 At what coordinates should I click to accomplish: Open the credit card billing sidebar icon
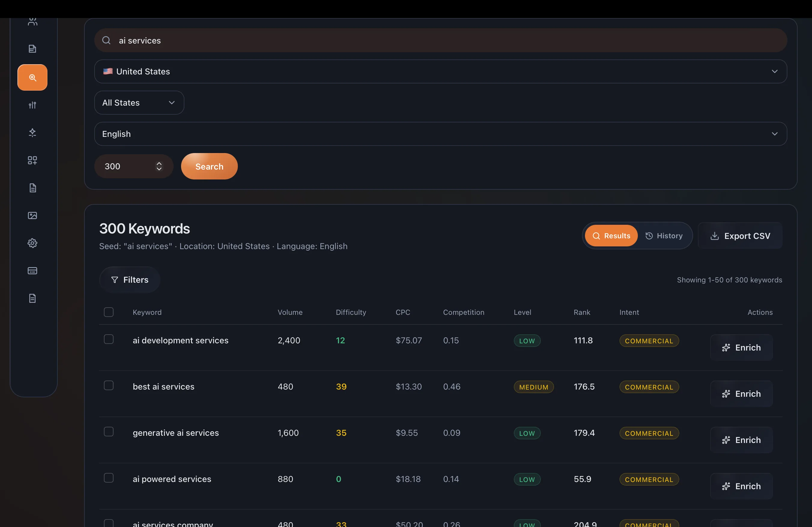click(x=32, y=271)
